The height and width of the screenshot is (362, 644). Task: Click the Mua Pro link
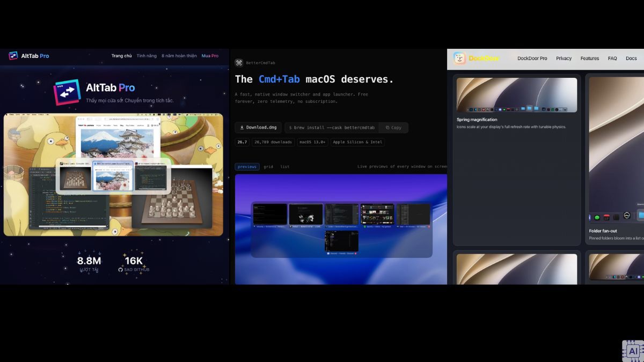click(210, 56)
